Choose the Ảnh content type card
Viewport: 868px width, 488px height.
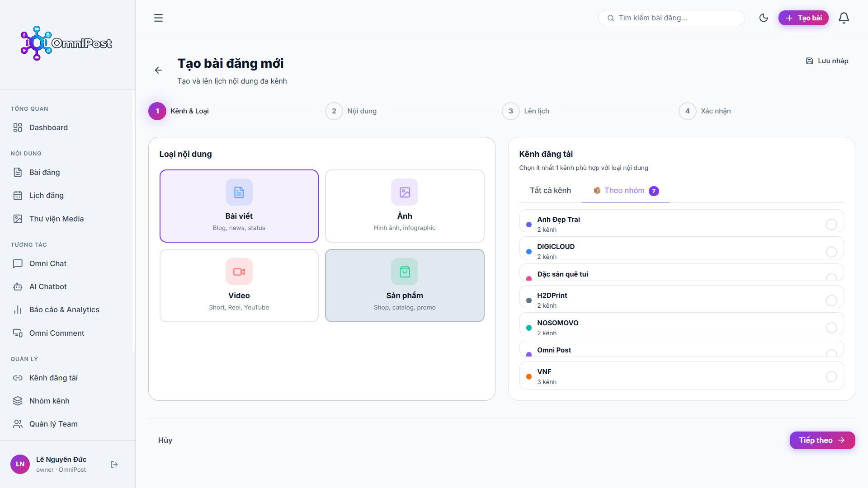point(405,206)
